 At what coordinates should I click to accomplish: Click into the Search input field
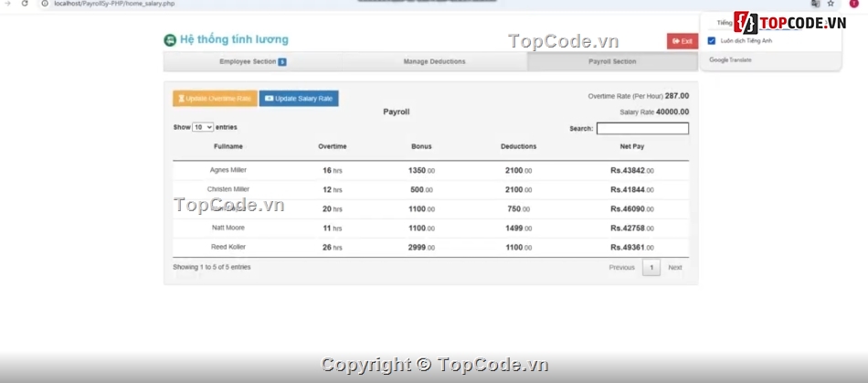tap(642, 129)
